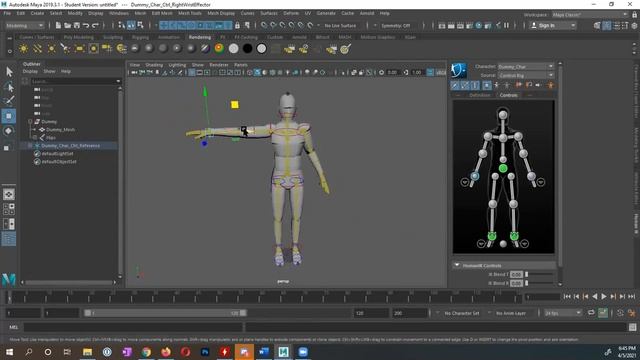Toggle the single-pane layout button in left sidebar
This screenshot has width=640, height=360.
coord(9,195)
